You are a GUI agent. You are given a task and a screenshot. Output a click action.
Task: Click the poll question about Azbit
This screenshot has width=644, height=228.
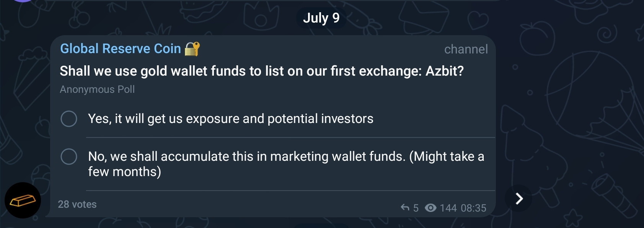pos(262,71)
